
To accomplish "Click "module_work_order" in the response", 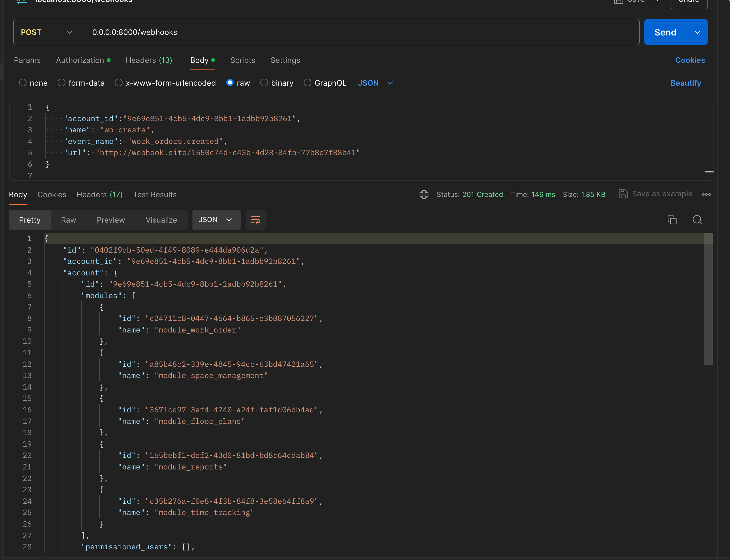I will (x=197, y=330).
